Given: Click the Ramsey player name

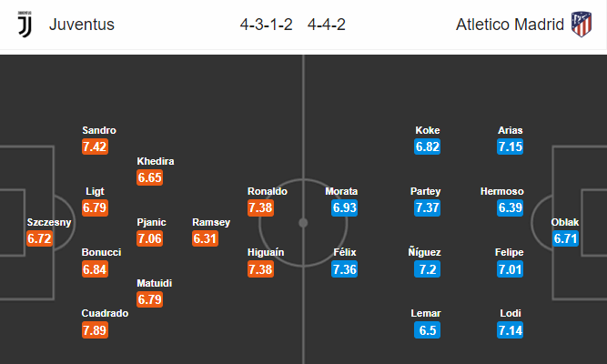Looking at the screenshot, I should [211, 222].
